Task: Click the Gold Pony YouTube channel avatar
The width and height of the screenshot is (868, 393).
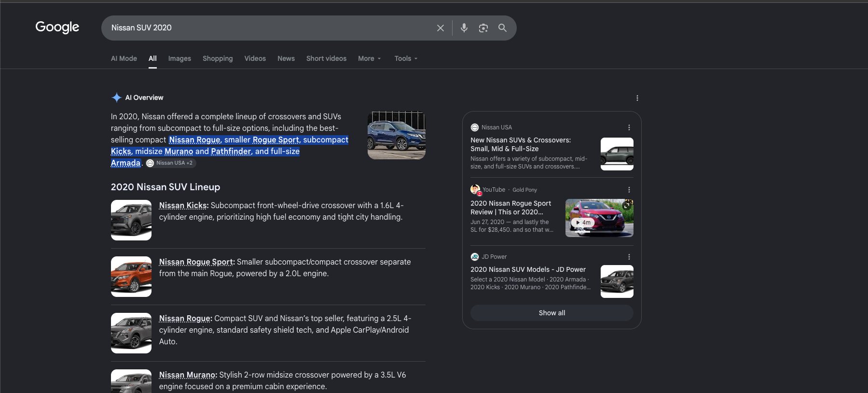Action: (x=476, y=190)
